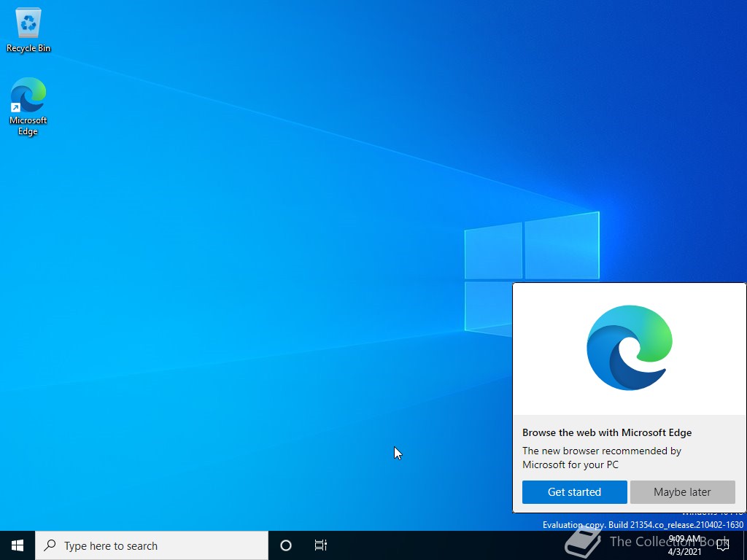This screenshot has height=560, width=747.
Task: Dismiss the Edge popup with Maybe later
Action: (x=682, y=492)
